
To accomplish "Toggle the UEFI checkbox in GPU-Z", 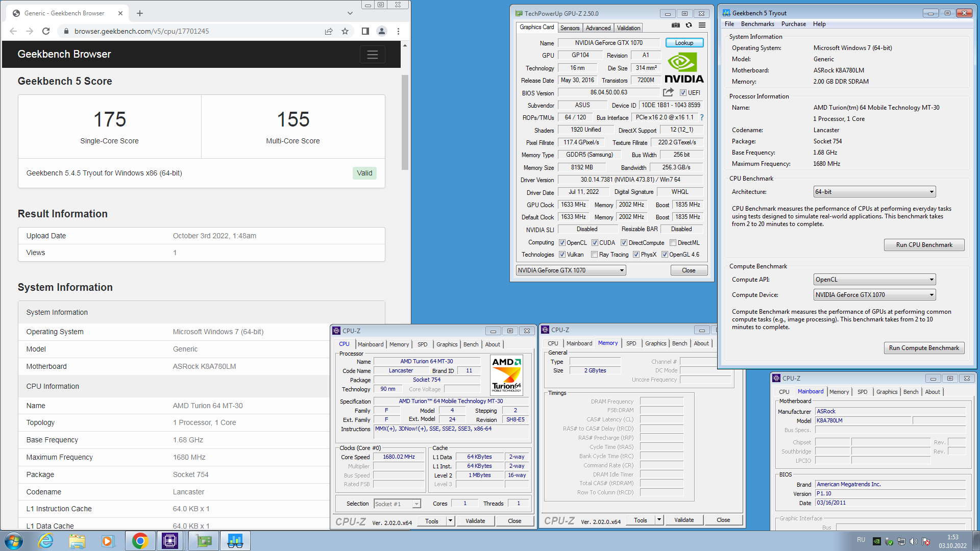I will (683, 93).
